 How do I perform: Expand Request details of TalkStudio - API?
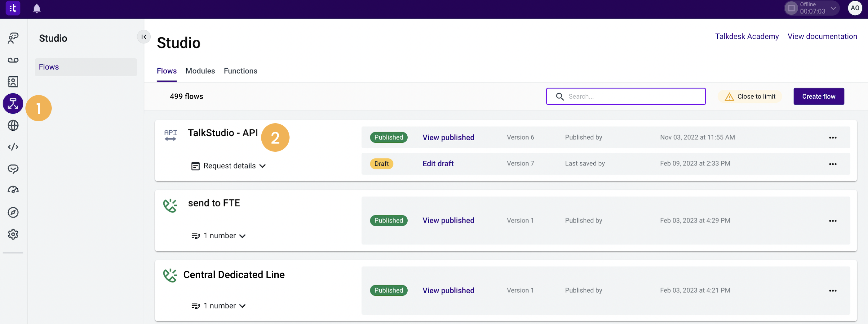pos(229,166)
